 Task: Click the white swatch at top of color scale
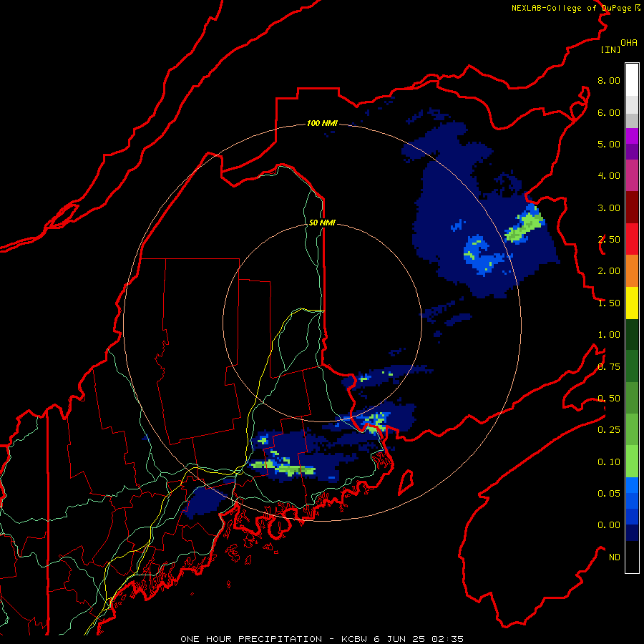(632, 79)
